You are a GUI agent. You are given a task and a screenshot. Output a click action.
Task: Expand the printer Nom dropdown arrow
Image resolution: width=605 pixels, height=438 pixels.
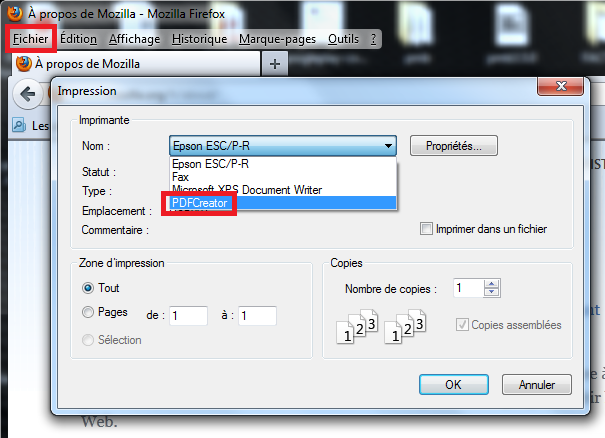coord(388,146)
